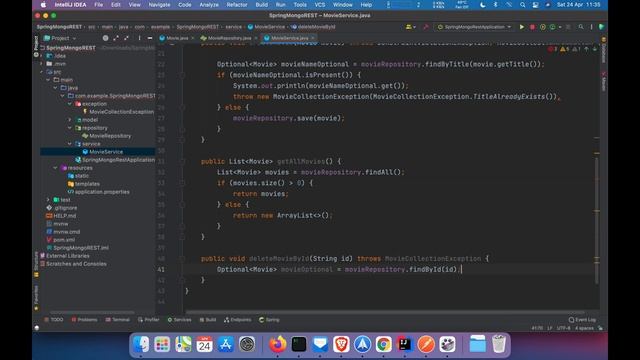Click the yellow warnings indicator in editor

pos(564,49)
